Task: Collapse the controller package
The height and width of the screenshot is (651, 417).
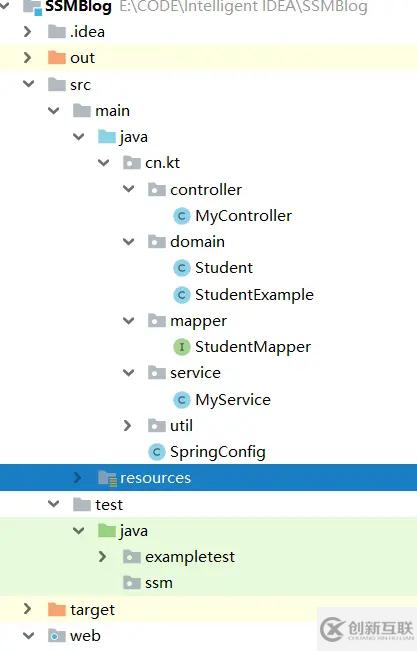Action: 129,189
